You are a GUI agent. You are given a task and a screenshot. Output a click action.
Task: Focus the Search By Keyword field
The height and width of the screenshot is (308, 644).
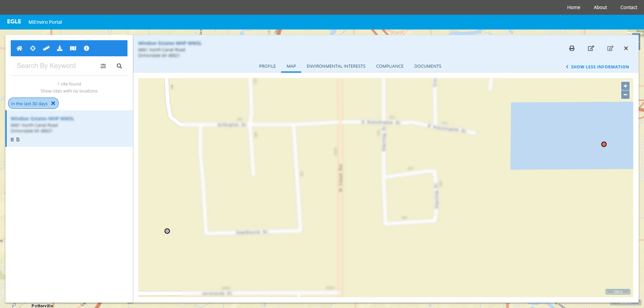[x=55, y=66]
